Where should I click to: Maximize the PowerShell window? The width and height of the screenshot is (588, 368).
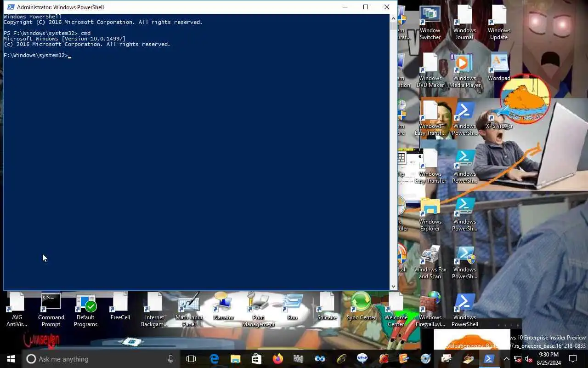coord(366,7)
